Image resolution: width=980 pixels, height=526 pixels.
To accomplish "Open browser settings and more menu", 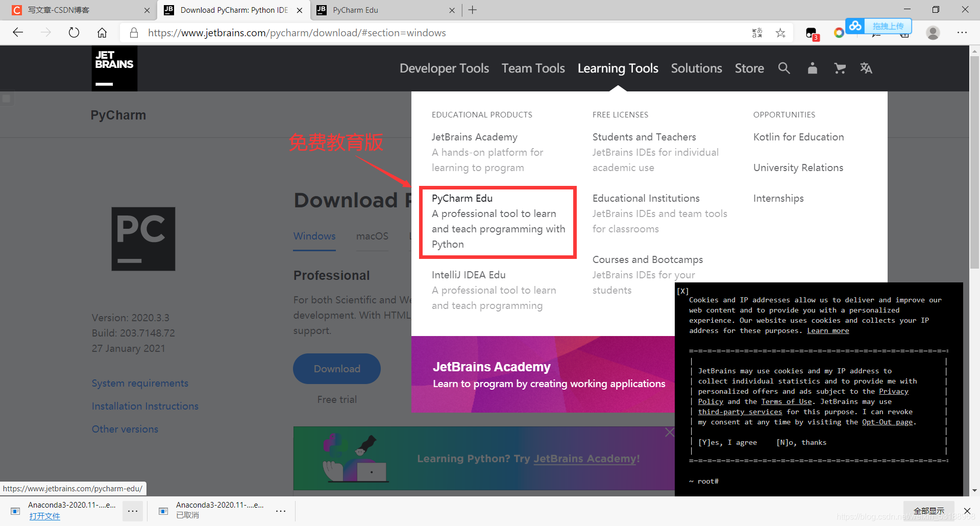I will 962,33.
